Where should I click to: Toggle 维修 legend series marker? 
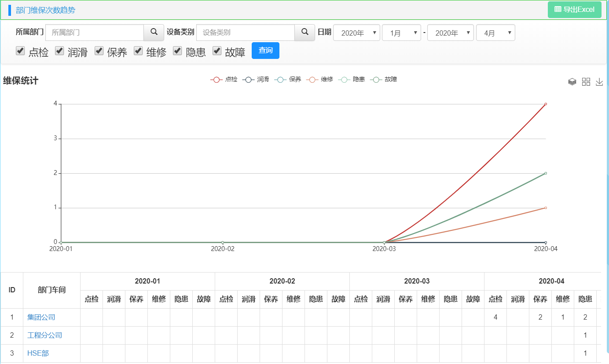pos(312,80)
